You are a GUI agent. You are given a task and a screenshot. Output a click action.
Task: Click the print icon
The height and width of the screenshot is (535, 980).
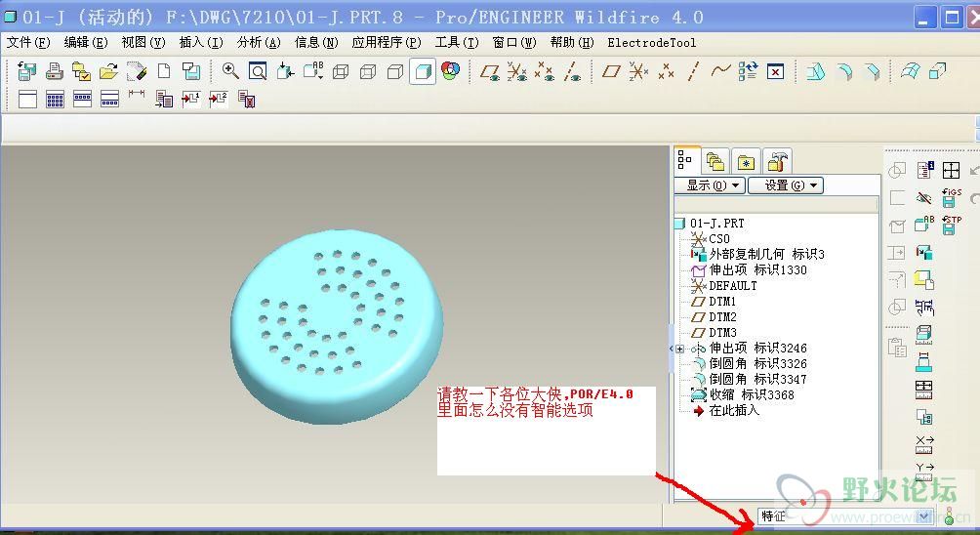point(55,72)
